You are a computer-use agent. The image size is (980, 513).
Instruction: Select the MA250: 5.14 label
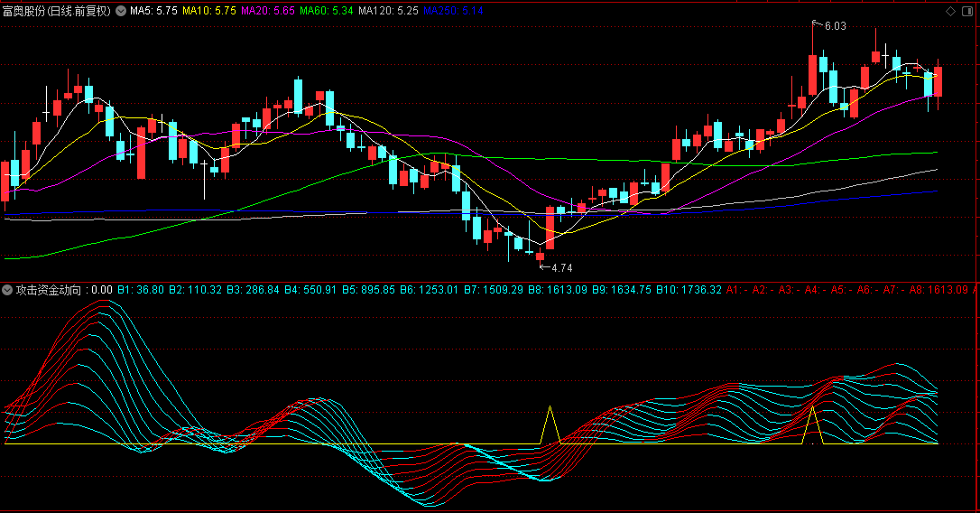tap(453, 11)
